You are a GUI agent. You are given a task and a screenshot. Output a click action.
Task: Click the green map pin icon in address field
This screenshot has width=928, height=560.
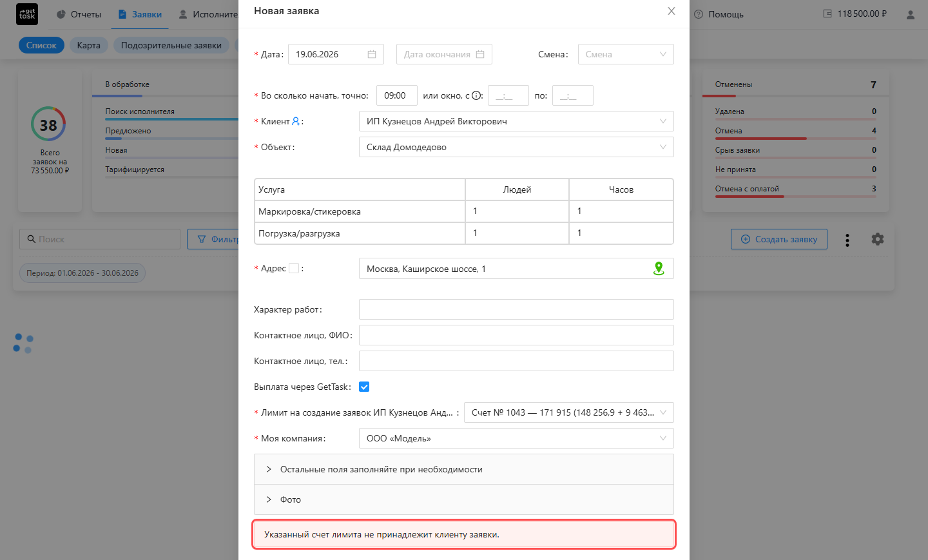pos(659,269)
